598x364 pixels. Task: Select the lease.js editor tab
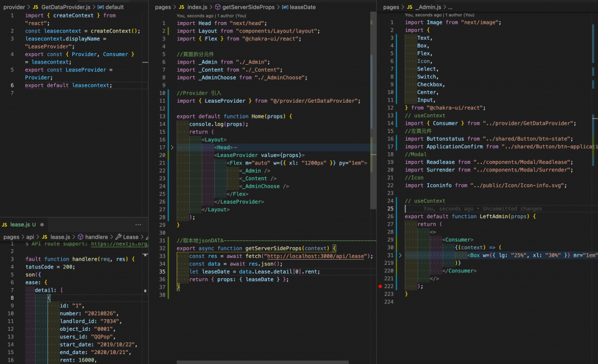23,225
